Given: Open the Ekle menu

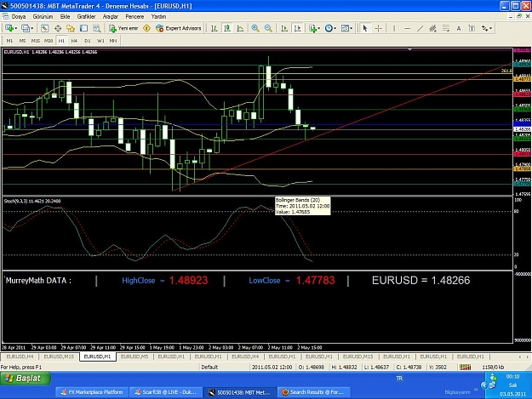Looking at the screenshot, I should pos(65,17).
